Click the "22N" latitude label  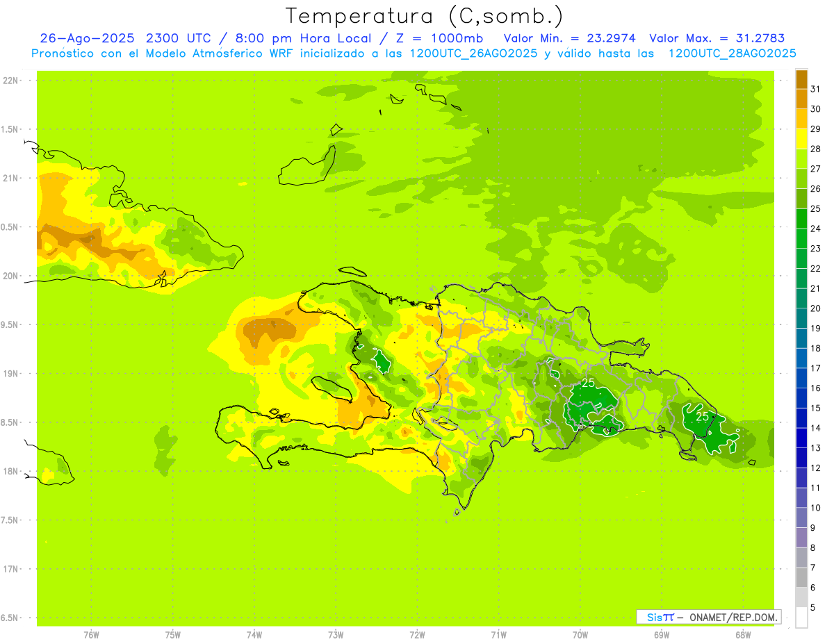pyautogui.click(x=11, y=81)
